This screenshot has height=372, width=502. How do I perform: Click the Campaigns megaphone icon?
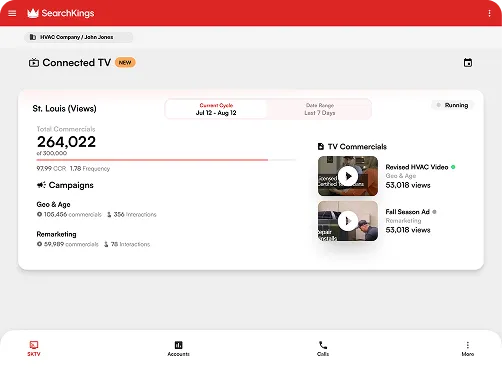click(41, 185)
